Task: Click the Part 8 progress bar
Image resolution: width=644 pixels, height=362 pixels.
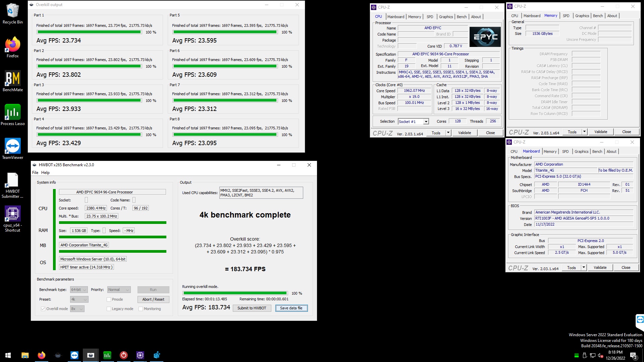Action: 225,135
